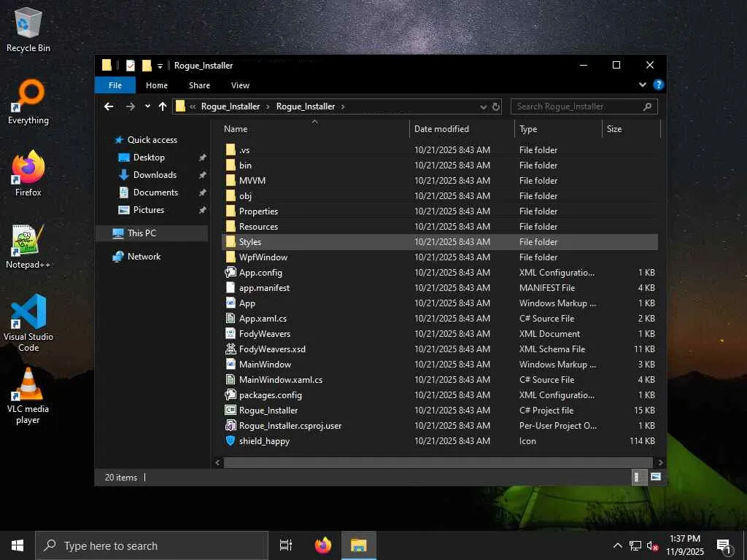Screen dimensions: 747x560
Task: Open the Notepad++ desktop shortcut
Action: click(x=28, y=246)
